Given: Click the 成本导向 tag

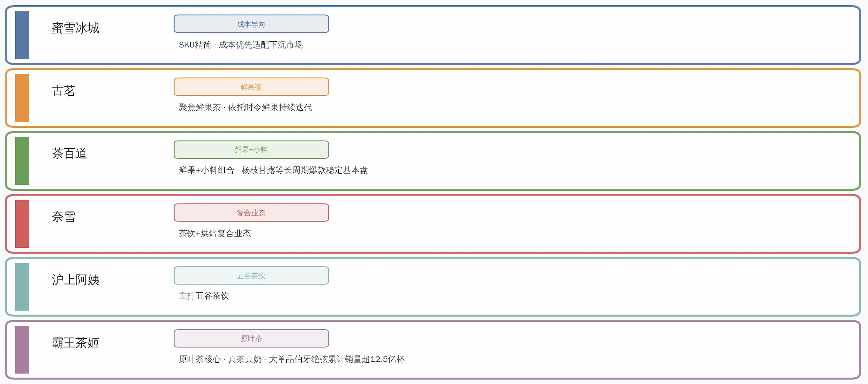Looking at the screenshot, I should point(251,24).
